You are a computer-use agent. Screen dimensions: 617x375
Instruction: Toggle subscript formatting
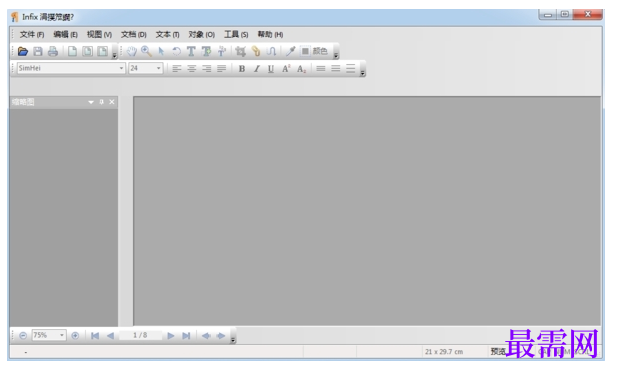301,68
